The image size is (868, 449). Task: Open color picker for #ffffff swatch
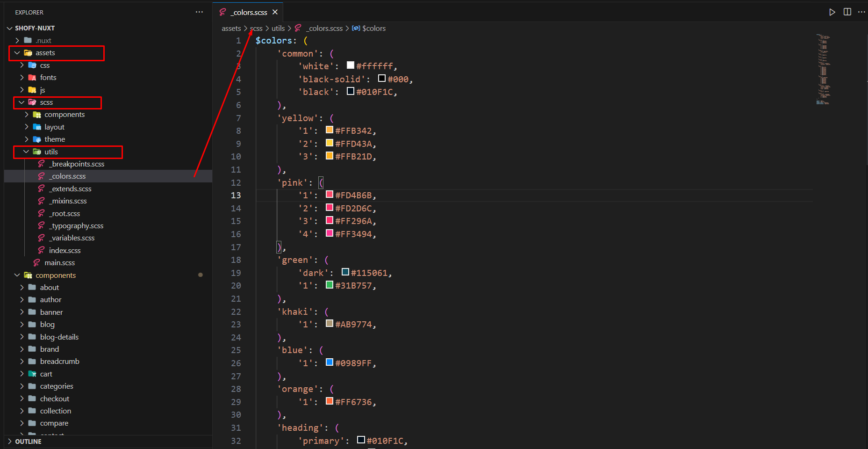351,65
